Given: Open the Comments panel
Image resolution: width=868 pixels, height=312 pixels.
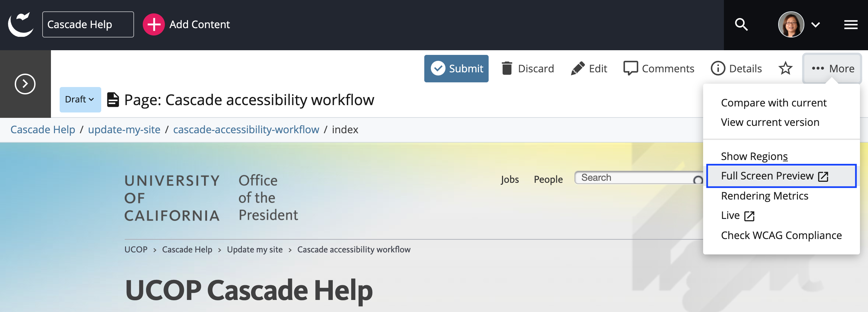Looking at the screenshot, I should coord(659,69).
